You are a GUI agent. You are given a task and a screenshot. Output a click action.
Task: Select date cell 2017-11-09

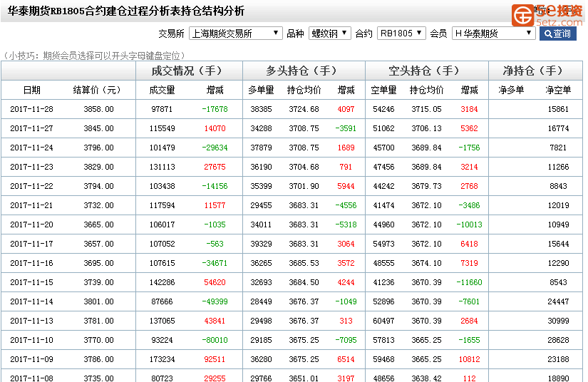[32, 359]
